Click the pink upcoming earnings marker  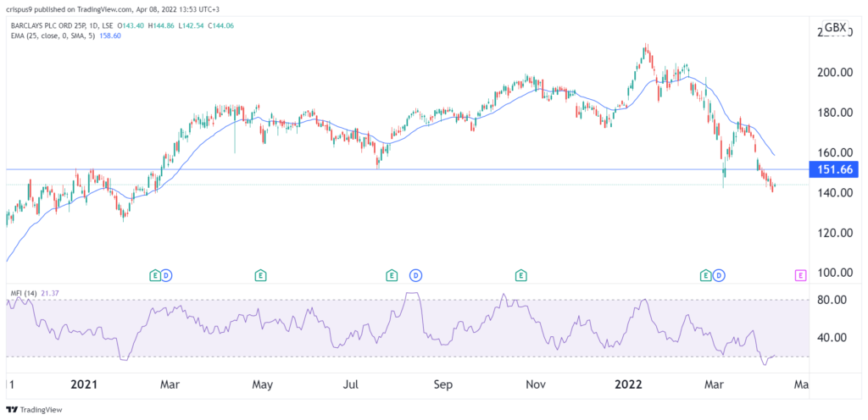coord(800,274)
